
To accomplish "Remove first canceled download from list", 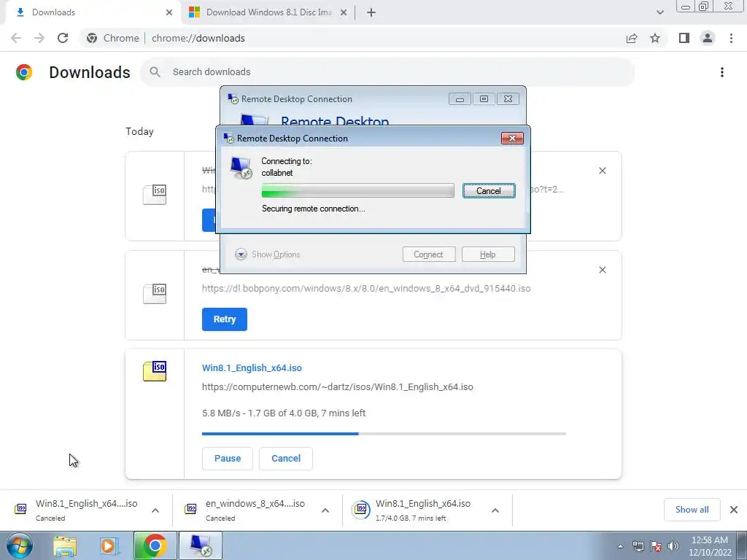I will click(x=602, y=171).
